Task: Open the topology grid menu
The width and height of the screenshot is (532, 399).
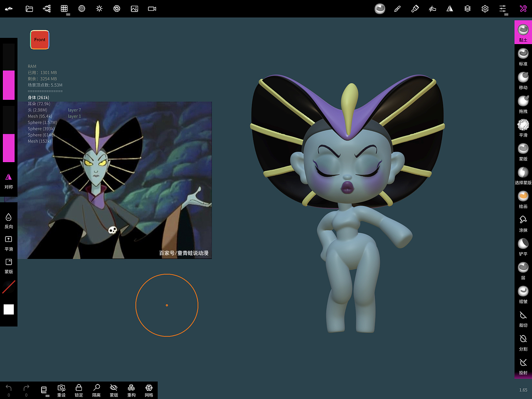Action: [64, 9]
